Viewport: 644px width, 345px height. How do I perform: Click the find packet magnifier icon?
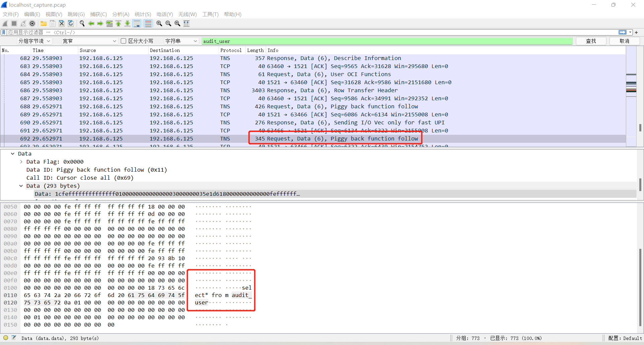(x=82, y=23)
